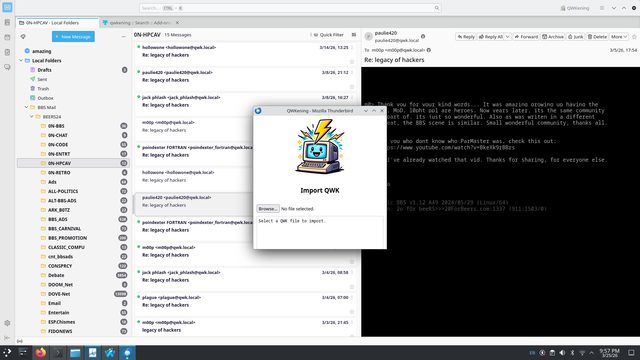Click the Get Messages icon beside New Message
The image size is (640, 360).
pyautogui.click(x=23, y=37)
